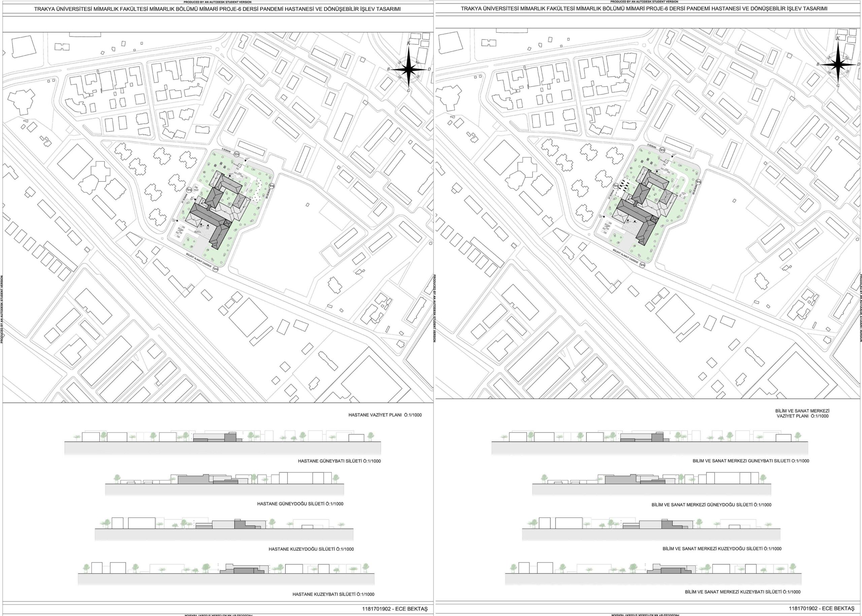Click the 'HASTANE KUZEYBATI SİLÜETİ' label
This screenshot has height=616, width=862.
click(x=333, y=594)
